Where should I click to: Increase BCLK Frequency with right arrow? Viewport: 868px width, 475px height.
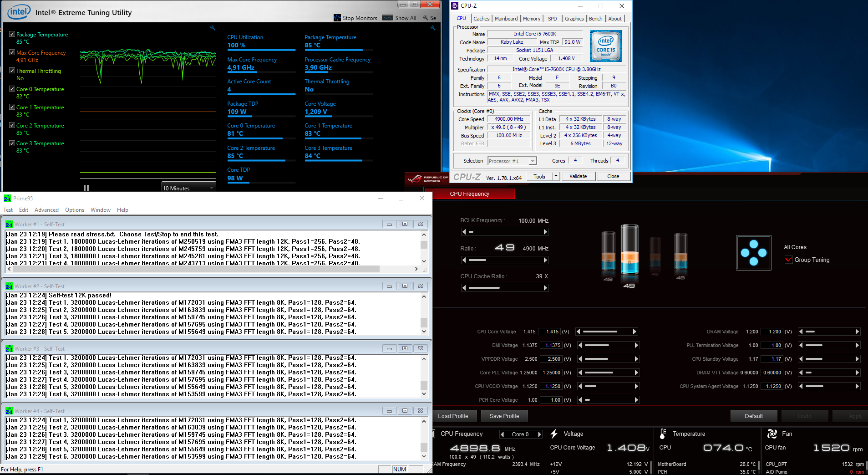pyautogui.click(x=545, y=232)
